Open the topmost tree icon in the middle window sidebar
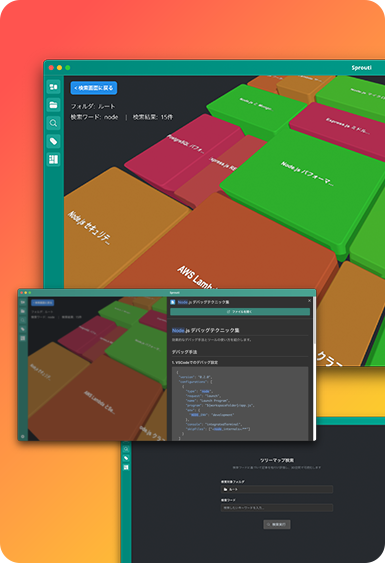This screenshot has height=563, width=385. point(23,302)
